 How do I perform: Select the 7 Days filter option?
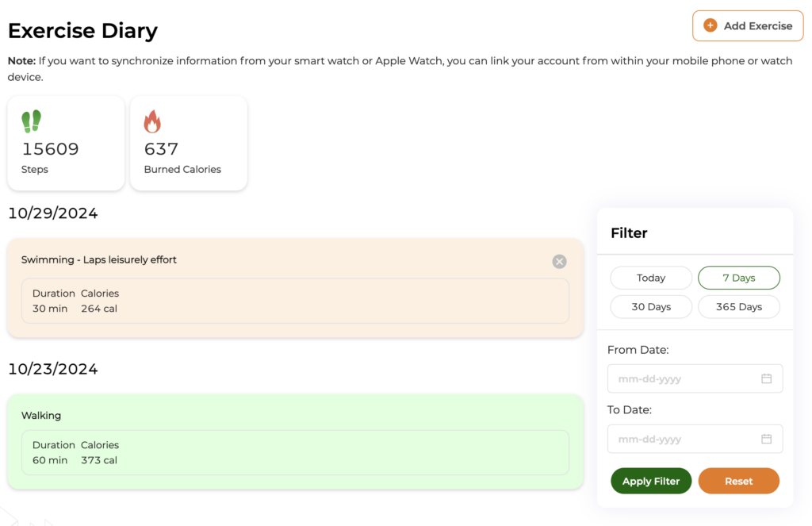[x=739, y=278]
